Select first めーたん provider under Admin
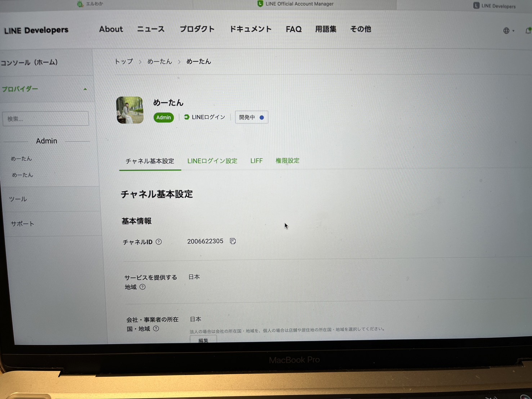Viewport: 532px width, 399px height. [x=21, y=158]
